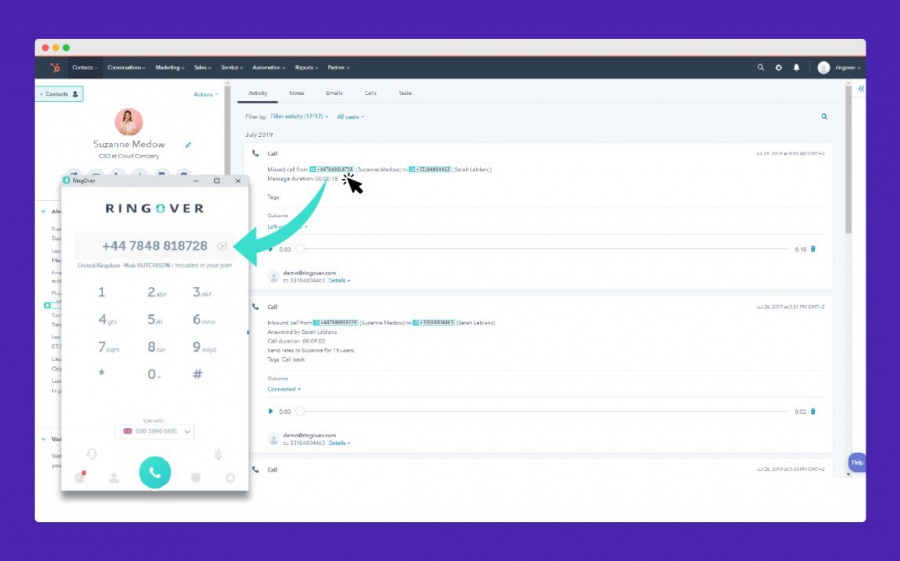Expand Details under the inbound call entry
900x561 pixels.
[339, 443]
